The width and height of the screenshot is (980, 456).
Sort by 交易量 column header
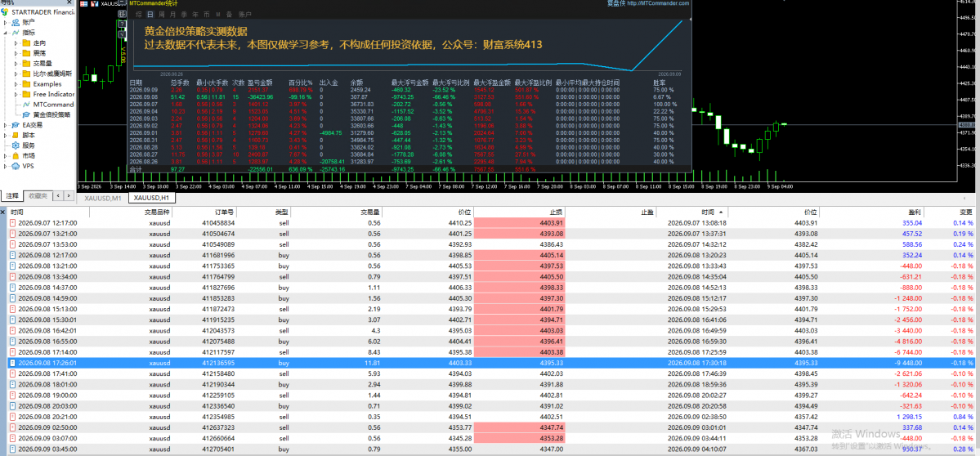coord(370,212)
